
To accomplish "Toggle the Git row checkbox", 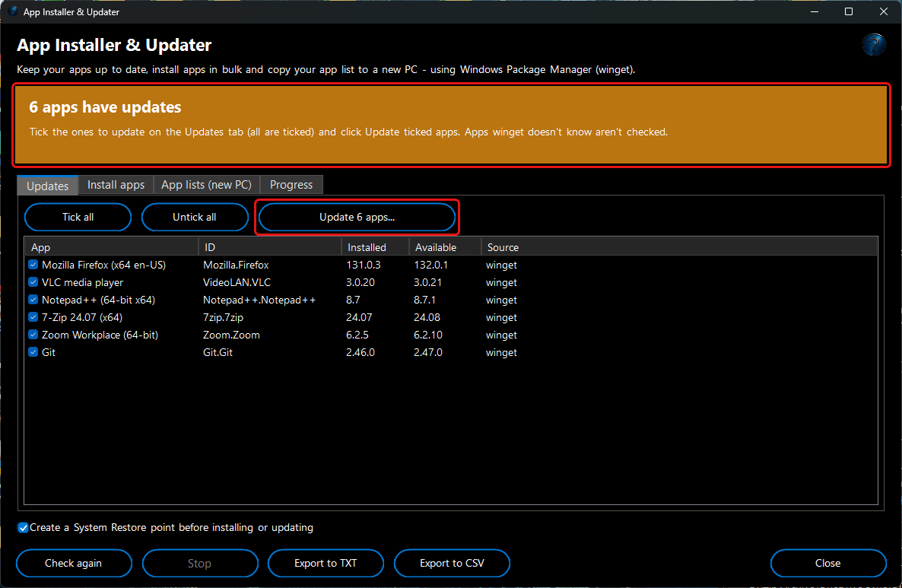I will click(33, 352).
